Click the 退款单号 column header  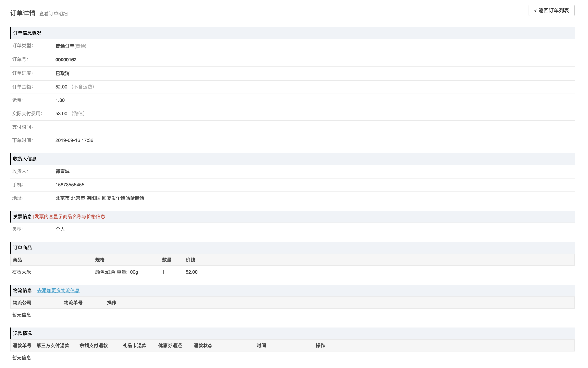click(22, 345)
